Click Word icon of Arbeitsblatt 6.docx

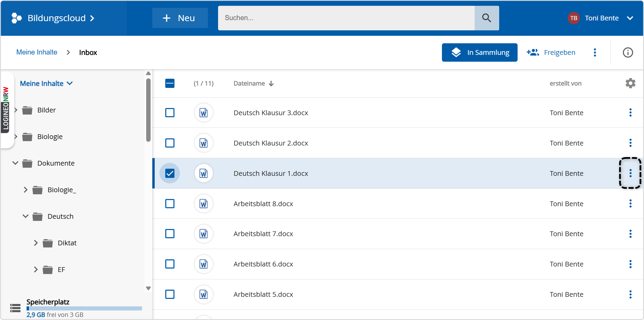[204, 264]
